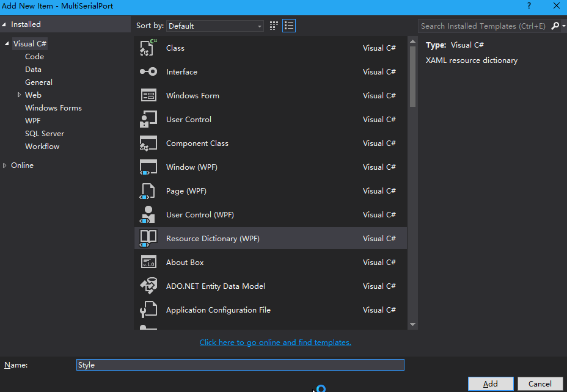Select the General category
Image resolution: width=567 pixels, height=392 pixels.
(38, 82)
